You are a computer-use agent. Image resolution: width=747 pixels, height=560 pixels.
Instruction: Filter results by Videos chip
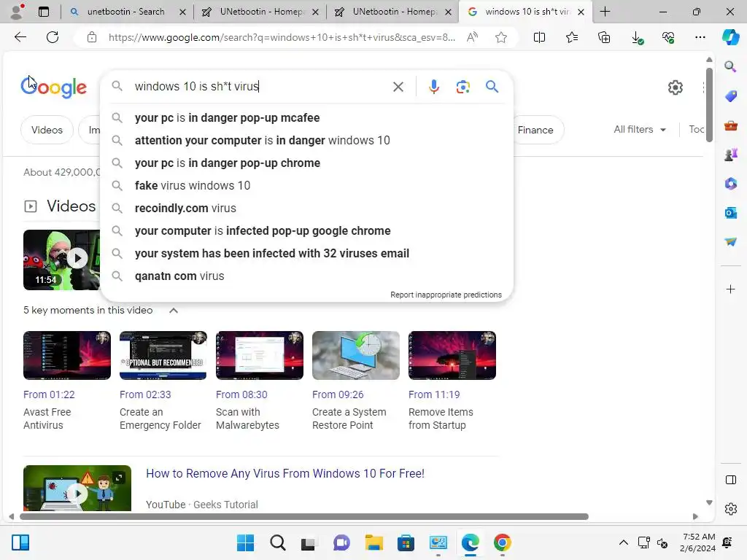[47, 130]
